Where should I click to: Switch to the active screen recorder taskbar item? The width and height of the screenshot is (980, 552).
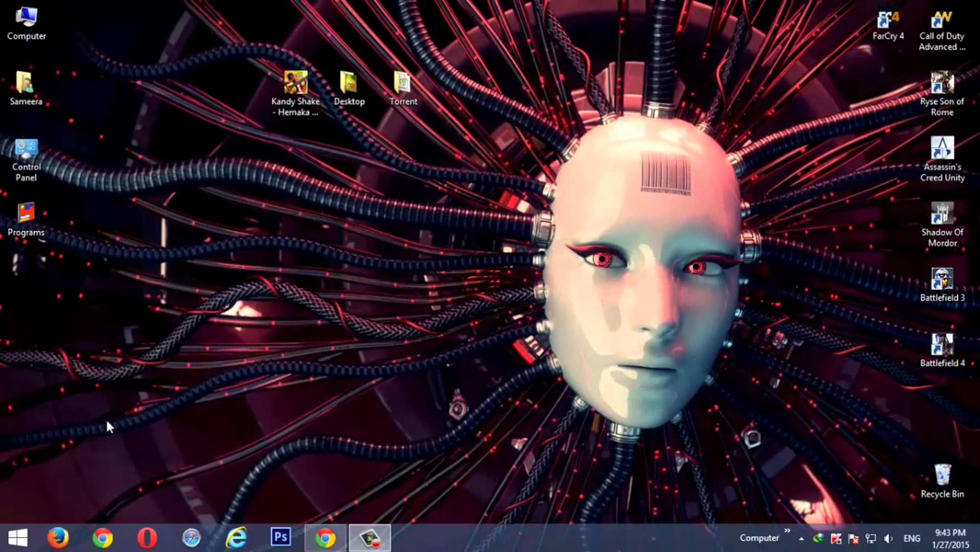tap(370, 538)
